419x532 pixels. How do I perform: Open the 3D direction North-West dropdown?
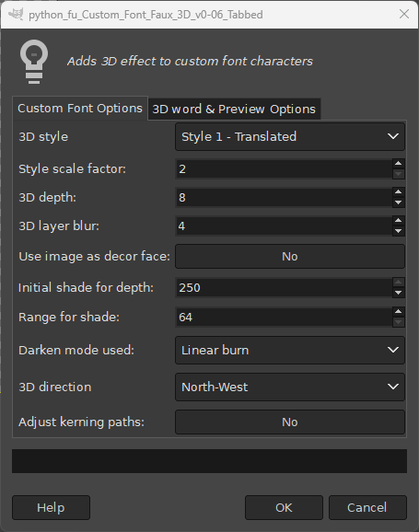click(x=290, y=387)
